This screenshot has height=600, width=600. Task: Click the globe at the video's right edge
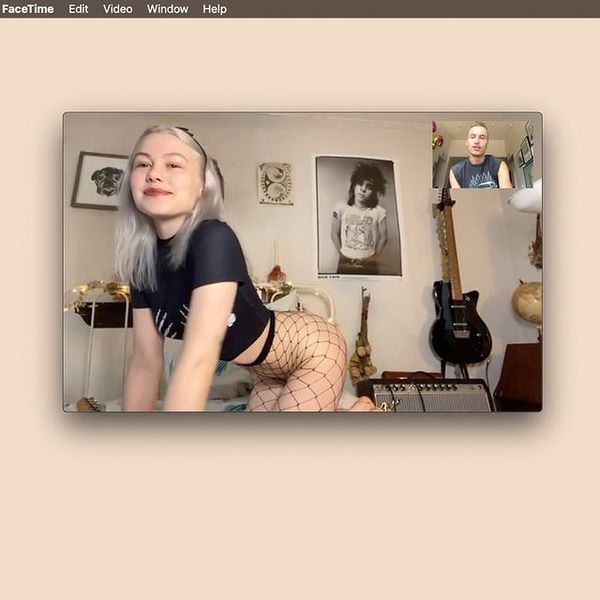click(527, 302)
